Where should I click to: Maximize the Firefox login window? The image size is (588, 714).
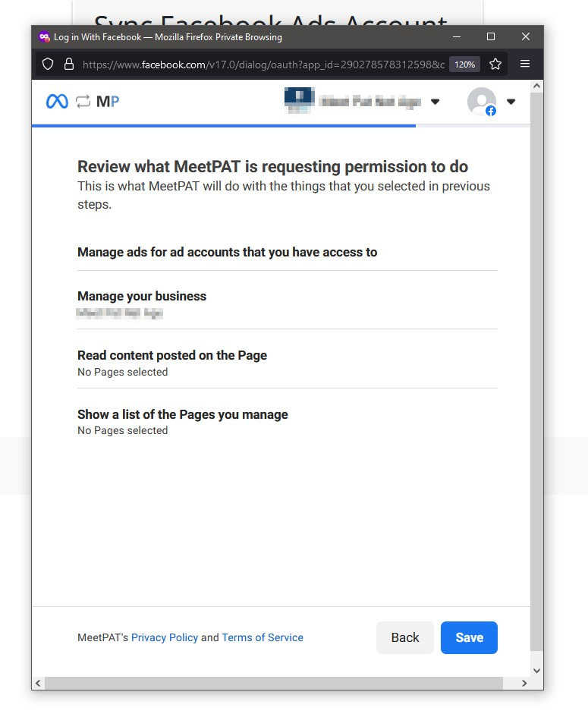tap(491, 36)
